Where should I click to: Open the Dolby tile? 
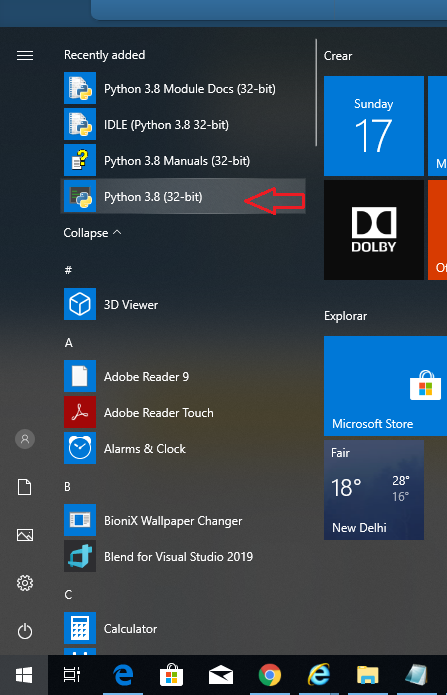pyautogui.click(x=374, y=230)
